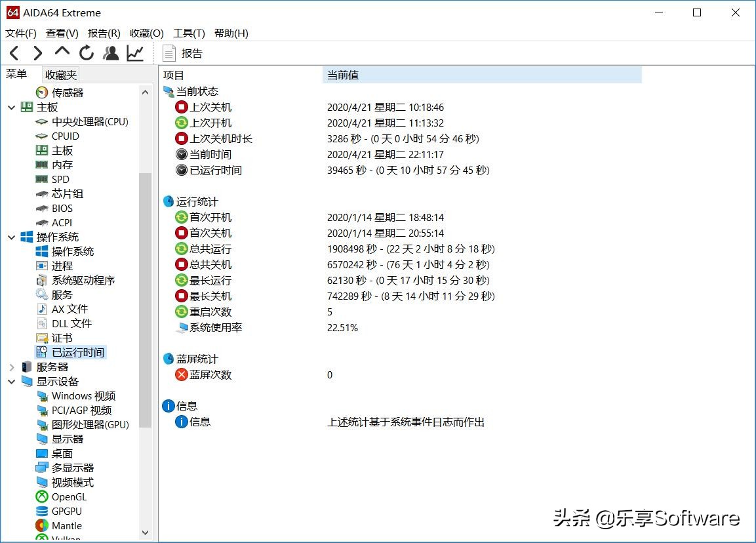Click the 服务 (Services) gear icon
Viewport: 756px width, 543px height.
(41, 294)
